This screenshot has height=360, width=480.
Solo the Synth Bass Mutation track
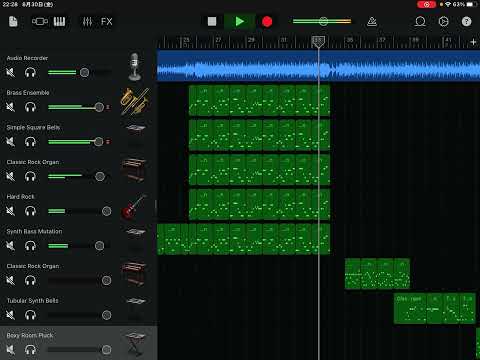point(30,246)
